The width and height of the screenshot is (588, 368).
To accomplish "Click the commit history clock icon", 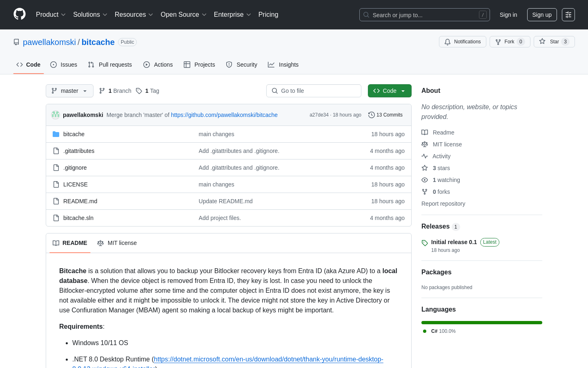I will (x=372, y=115).
